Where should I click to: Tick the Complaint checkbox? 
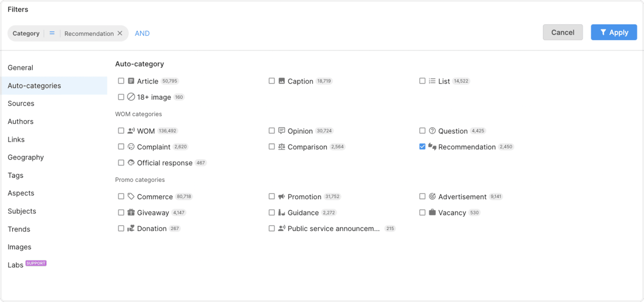click(x=121, y=147)
